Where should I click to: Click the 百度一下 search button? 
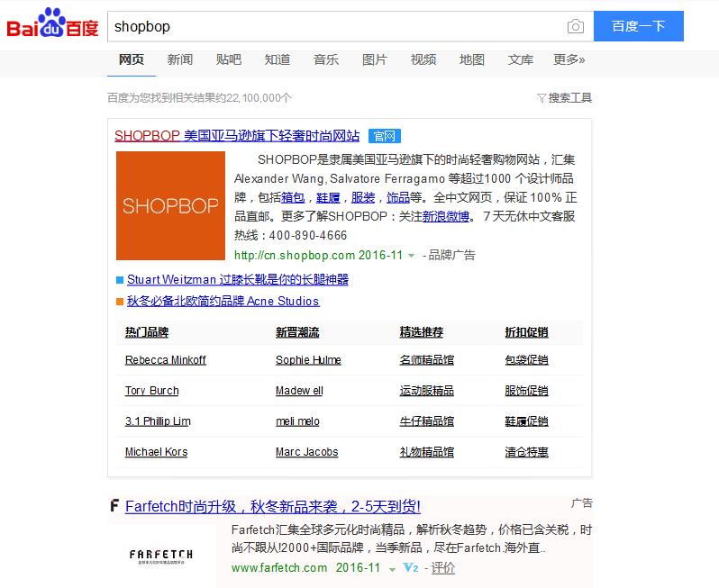point(638,26)
